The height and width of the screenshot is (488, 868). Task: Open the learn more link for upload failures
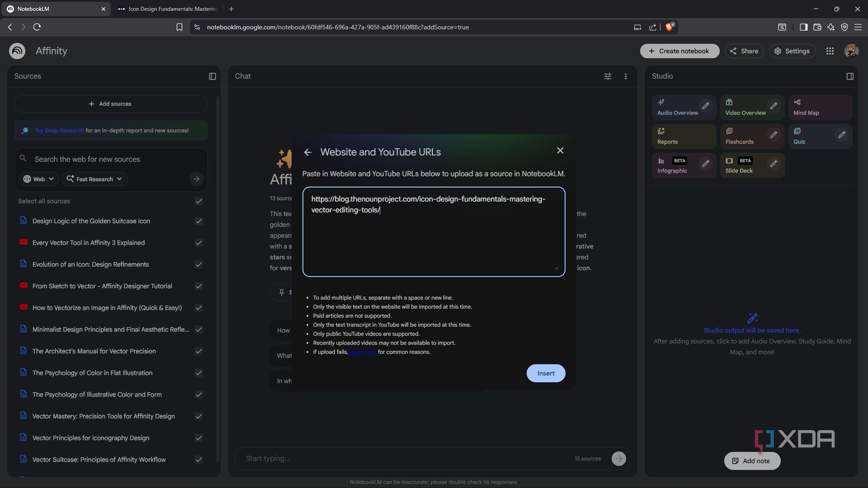click(363, 352)
